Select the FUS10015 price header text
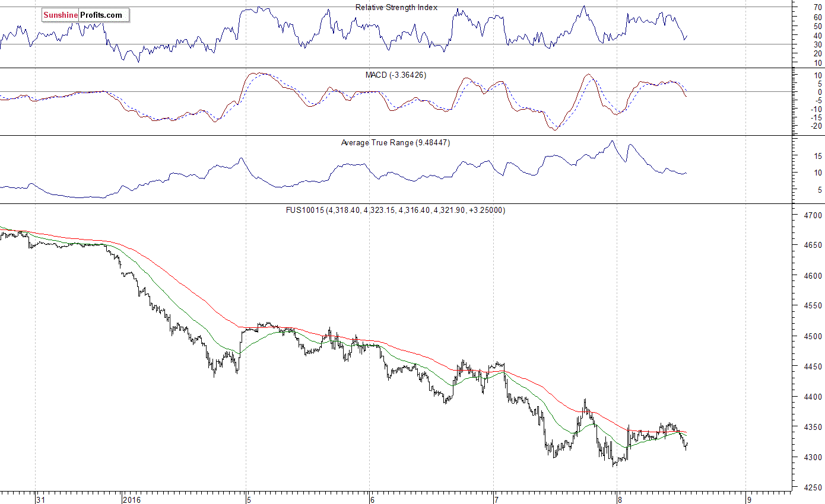This screenshot has height=504, width=825. [x=395, y=210]
